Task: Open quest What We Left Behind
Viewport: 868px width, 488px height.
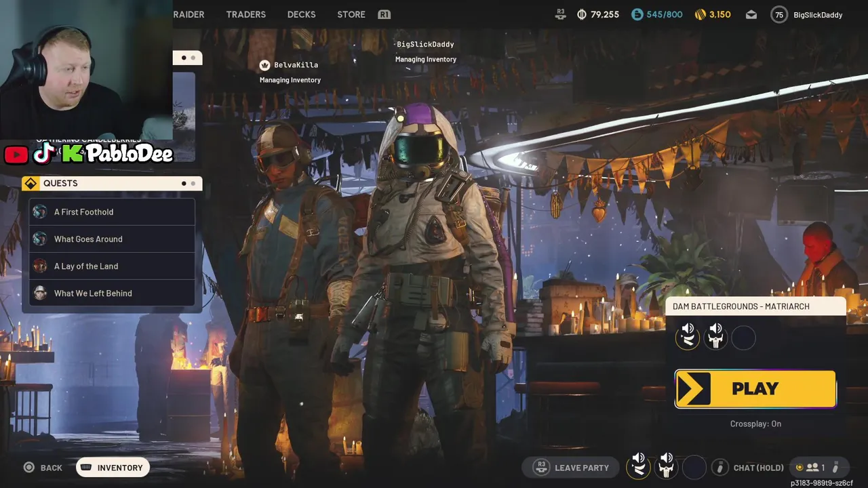Action: [x=112, y=293]
